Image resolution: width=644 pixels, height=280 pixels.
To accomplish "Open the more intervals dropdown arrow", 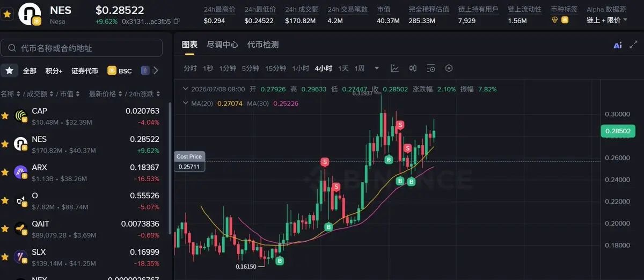I will (377, 68).
